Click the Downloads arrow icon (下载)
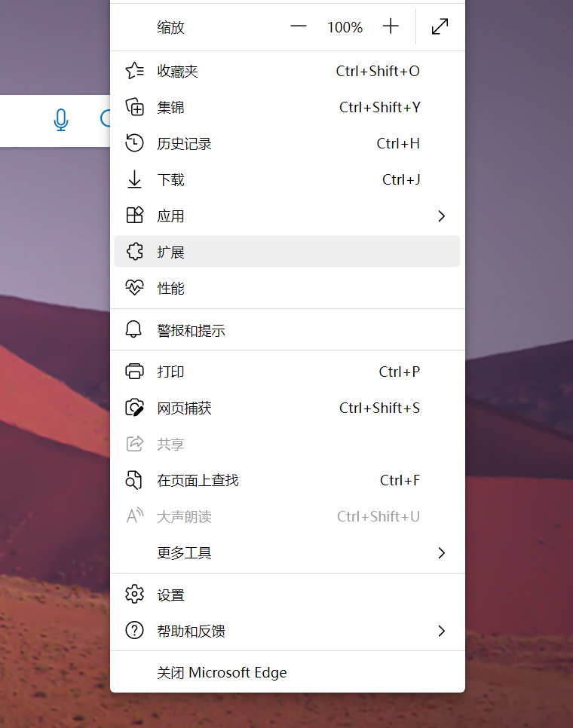The image size is (573, 728). tap(135, 179)
